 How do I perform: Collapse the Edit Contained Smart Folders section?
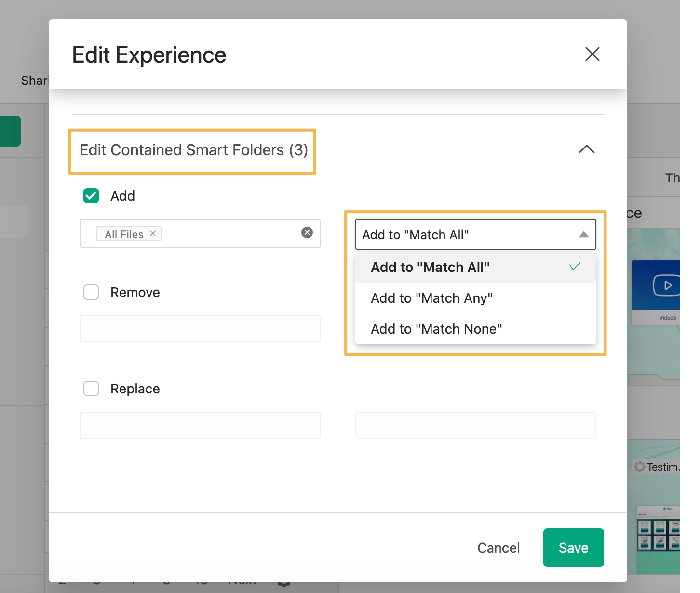[586, 149]
